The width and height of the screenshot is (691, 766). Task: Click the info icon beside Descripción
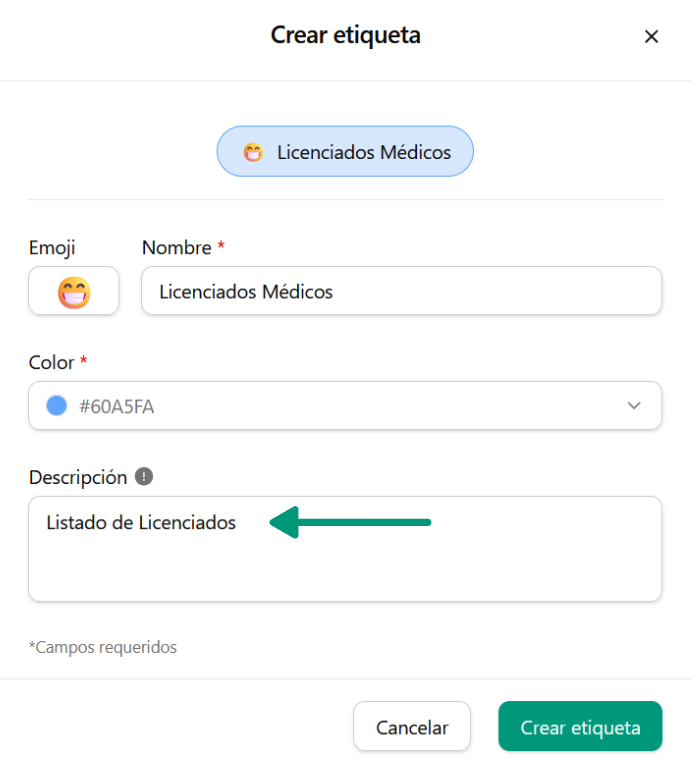tap(144, 477)
